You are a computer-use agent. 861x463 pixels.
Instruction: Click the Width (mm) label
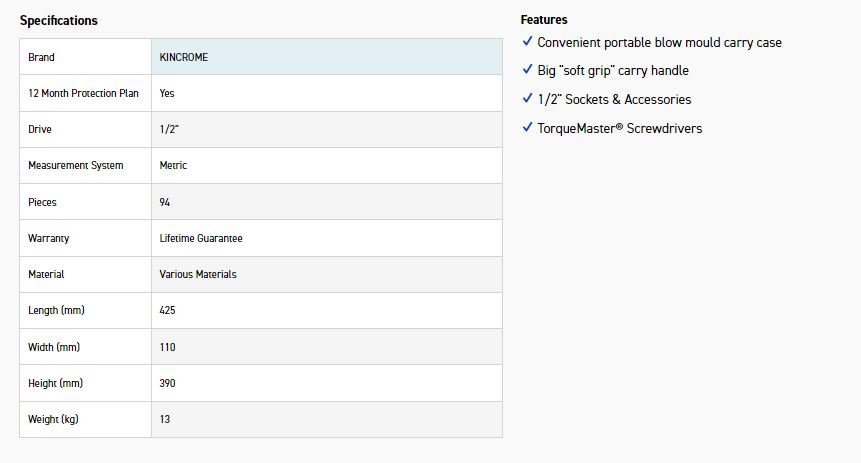[x=54, y=347]
